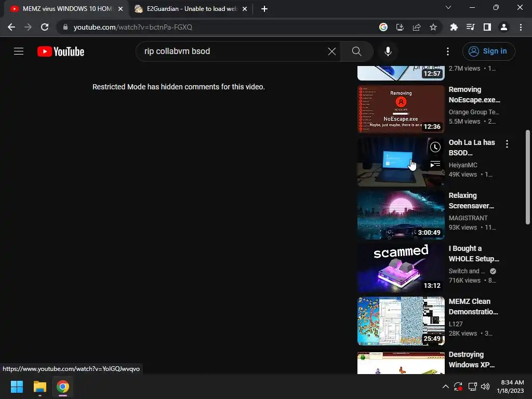The image size is (532, 399).
Task: Click the MEMZ Clean Demonstration title
Action: pos(473,307)
